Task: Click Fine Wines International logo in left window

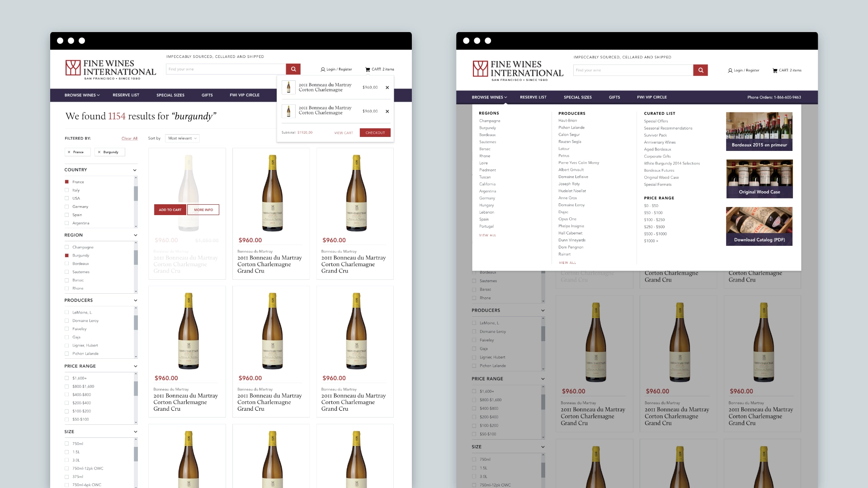Action: 111,70
